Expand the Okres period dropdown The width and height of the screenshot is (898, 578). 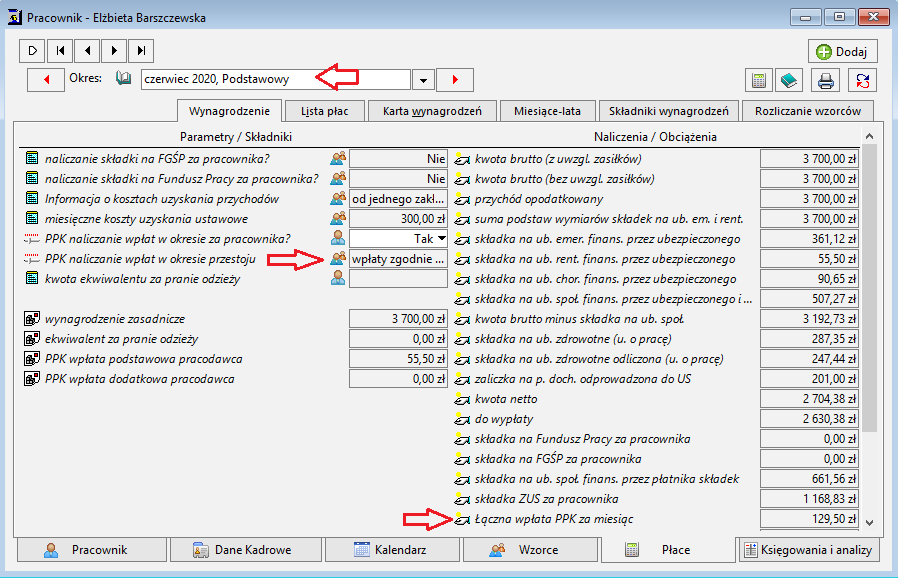coord(423,80)
